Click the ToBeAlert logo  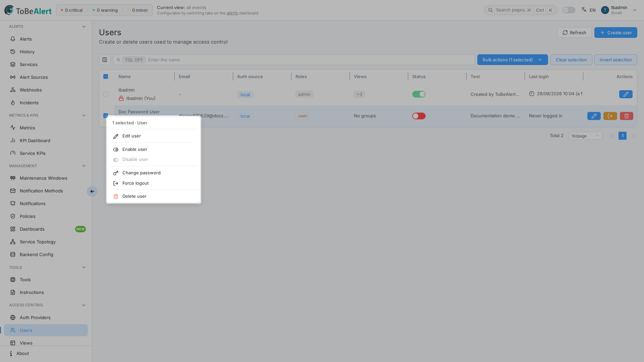[x=28, y=10]
